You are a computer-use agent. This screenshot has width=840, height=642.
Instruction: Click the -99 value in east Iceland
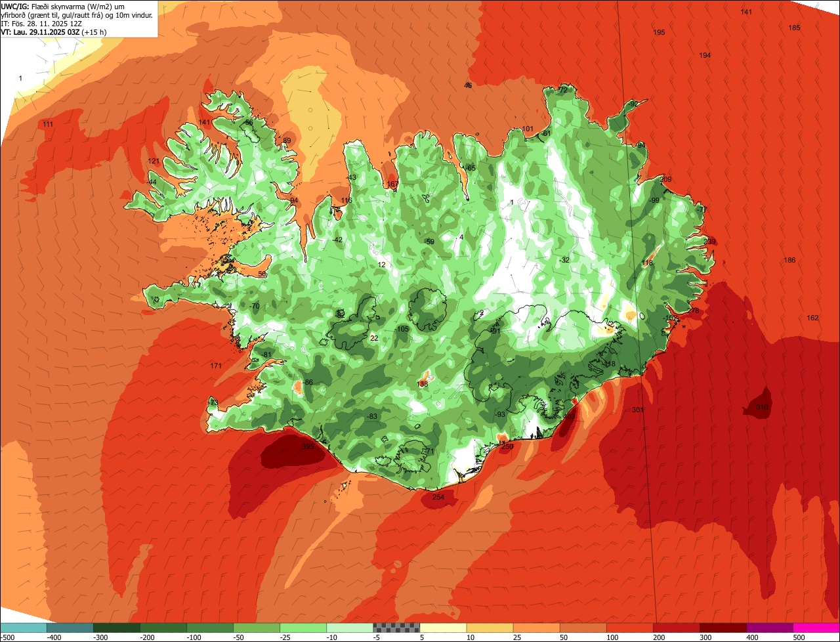654,201
